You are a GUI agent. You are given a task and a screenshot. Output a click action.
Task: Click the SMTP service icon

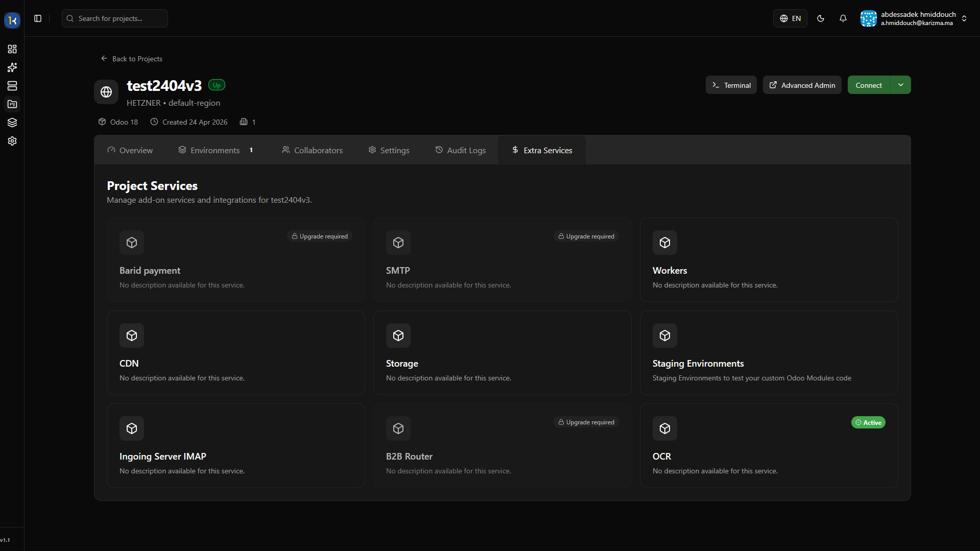pos(398,243)
